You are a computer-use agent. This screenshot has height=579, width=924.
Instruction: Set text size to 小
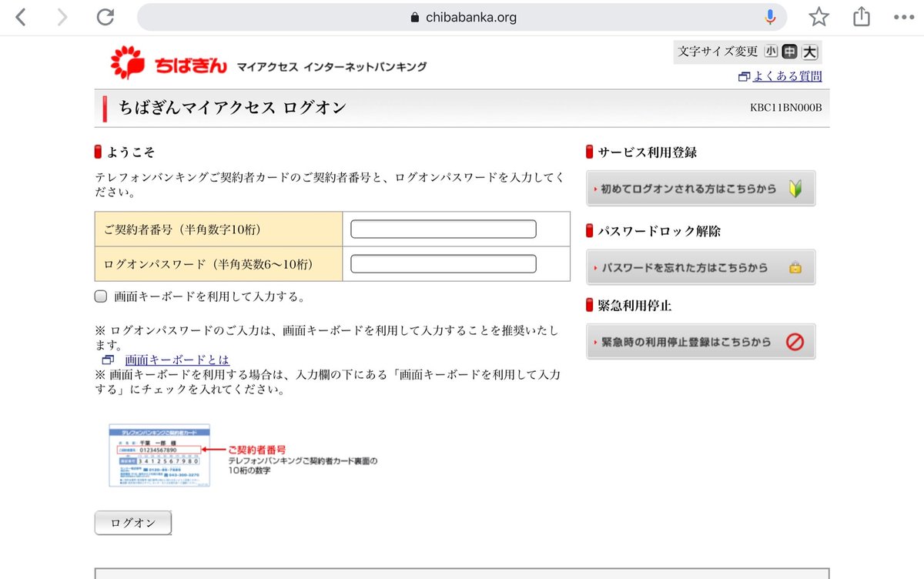[771, 52]
